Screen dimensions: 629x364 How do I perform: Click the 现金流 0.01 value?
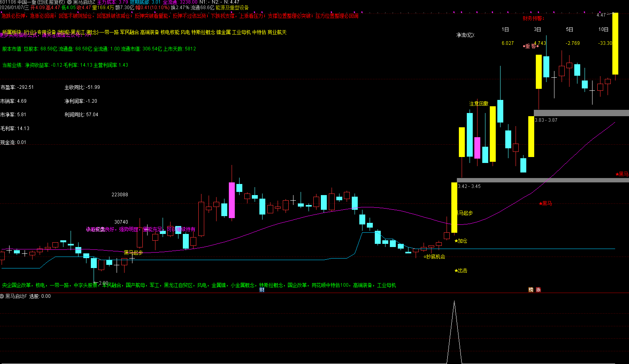(x=13, y=142)
